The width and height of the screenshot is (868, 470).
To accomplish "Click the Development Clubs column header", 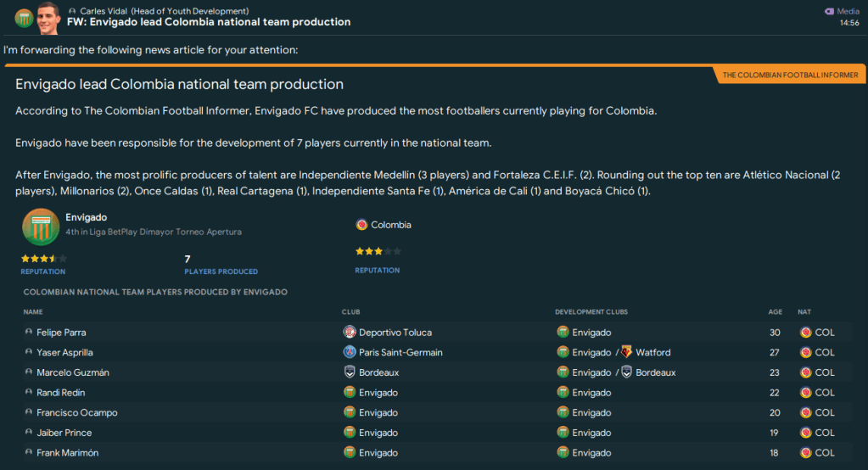I will (x=591, y=312).
